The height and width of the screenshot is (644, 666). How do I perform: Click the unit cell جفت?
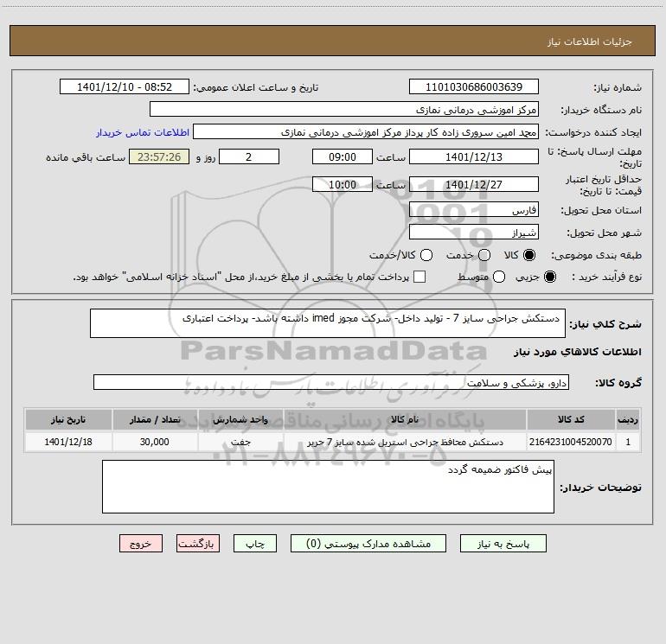pos(240,442)
